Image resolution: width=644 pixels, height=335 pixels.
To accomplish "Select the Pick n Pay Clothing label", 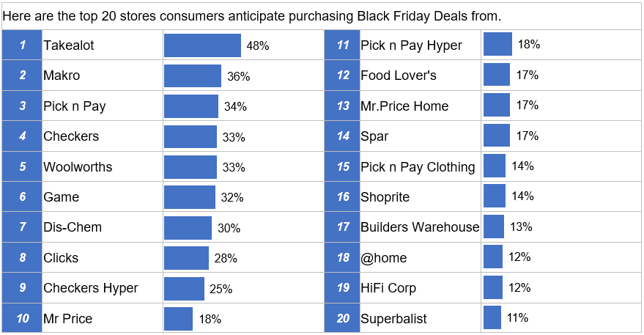I will pyautogui.click(x=418, y=167).
